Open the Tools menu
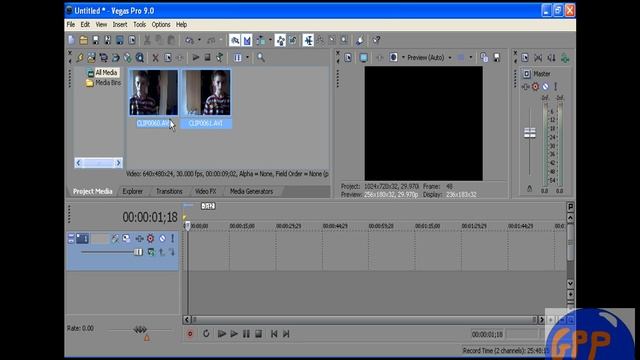Viewport: 640px width, 360px height. 140,24
